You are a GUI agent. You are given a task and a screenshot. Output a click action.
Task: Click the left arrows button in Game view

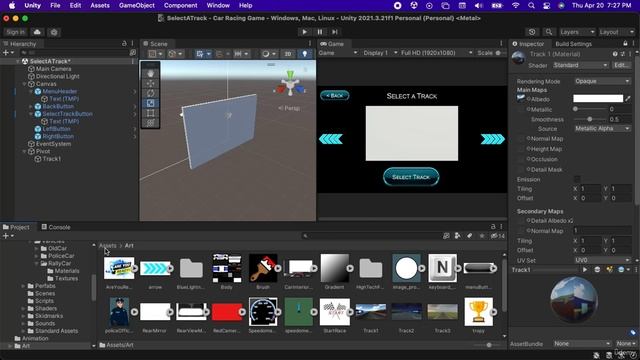tap(331, 139)
